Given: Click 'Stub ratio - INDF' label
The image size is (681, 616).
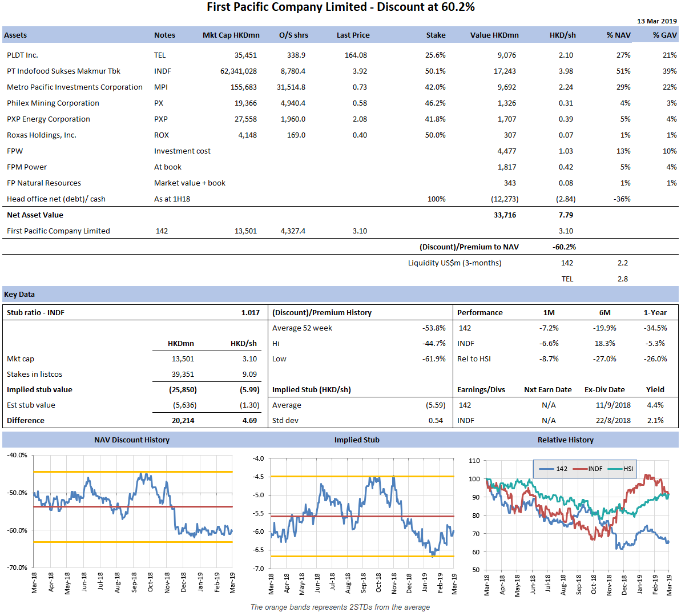Looking at the screenshot, I should (x=35, y=313).
